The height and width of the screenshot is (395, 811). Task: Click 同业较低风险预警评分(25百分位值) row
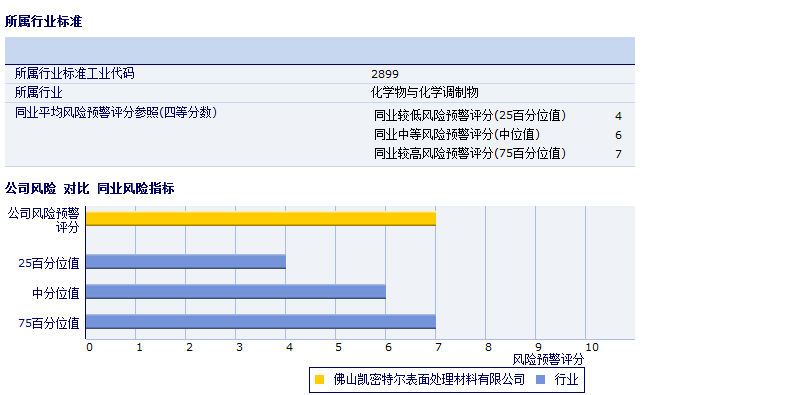click(x=498, y=116)
